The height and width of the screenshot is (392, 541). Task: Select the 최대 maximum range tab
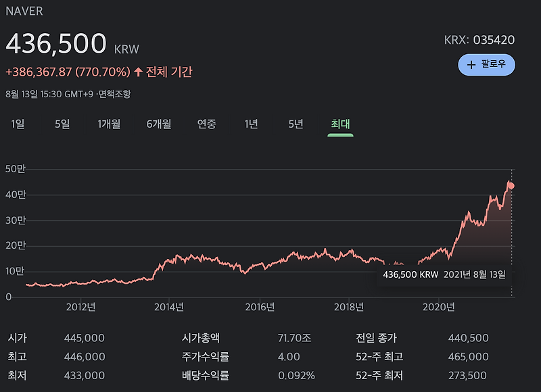pos(340,124)
